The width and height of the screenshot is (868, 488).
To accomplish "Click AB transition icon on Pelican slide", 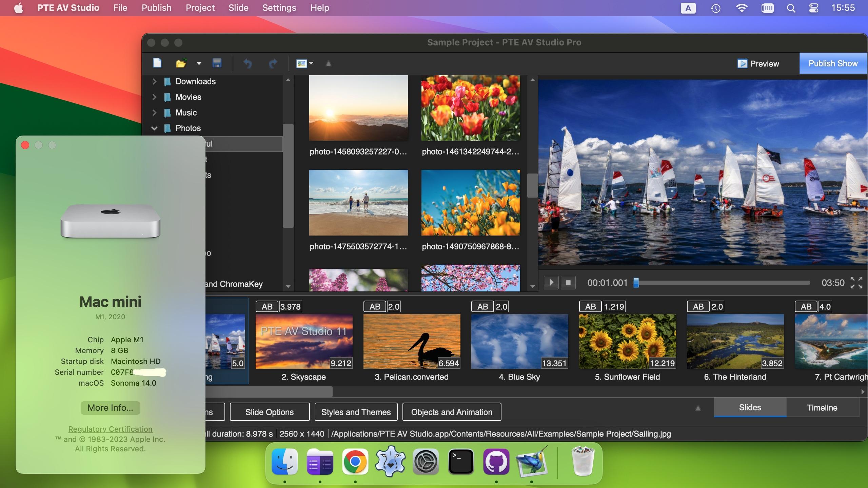I will [x=375, y=307].
